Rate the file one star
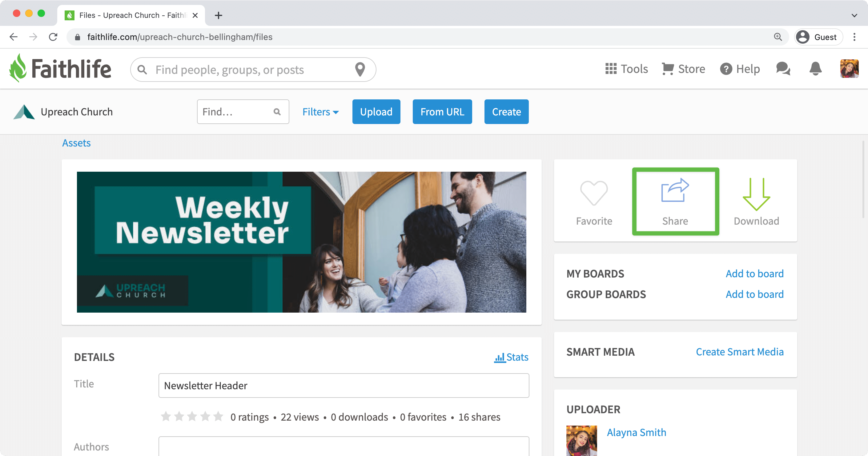Screen dimensions: 868x456 pyautogui.click(x=166, y=416)
